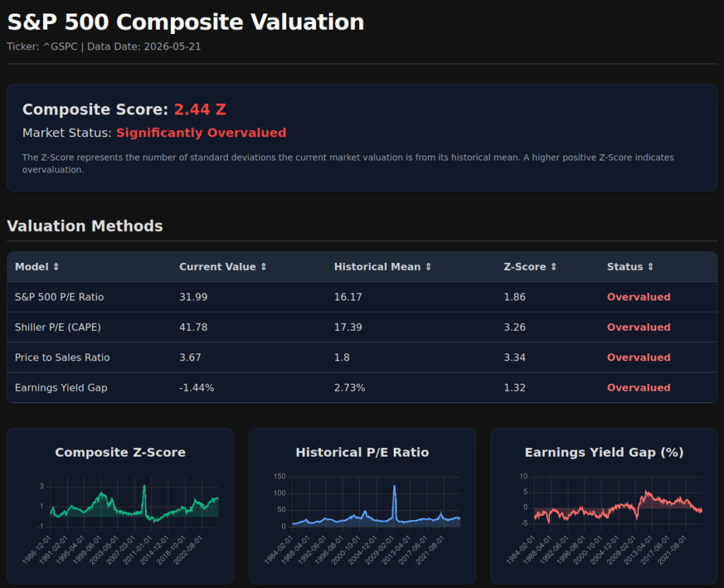Click the Status header label
Screen dimensions: 724x588
tap(625, 266)
